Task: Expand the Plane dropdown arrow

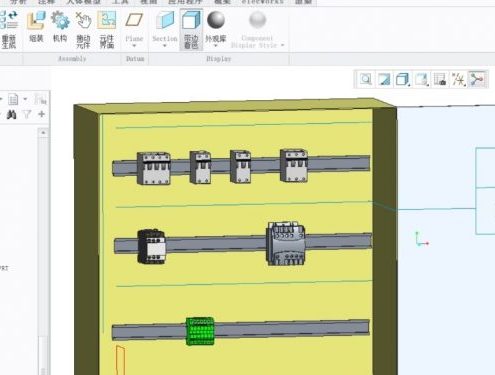Action: click(134, 46)
